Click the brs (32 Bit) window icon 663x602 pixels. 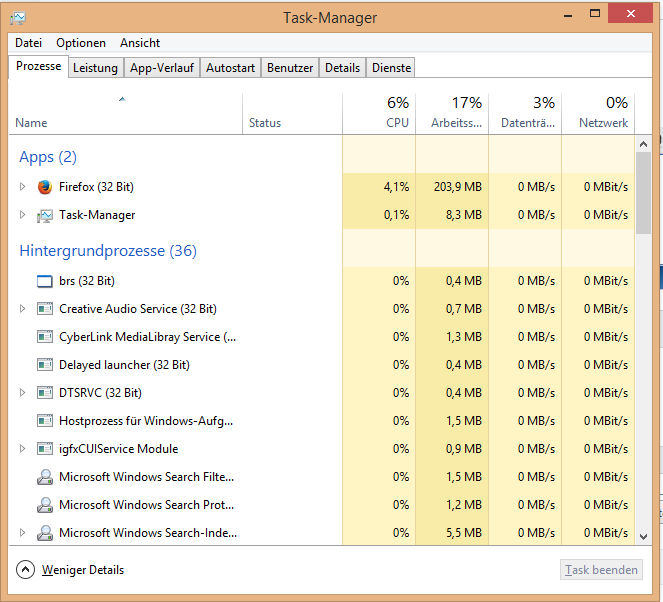click(45, 281)
